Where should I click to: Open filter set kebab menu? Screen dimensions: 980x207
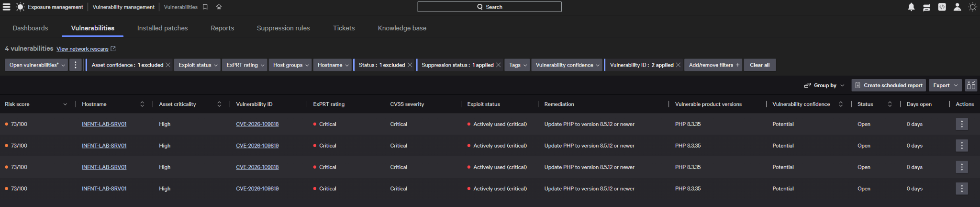(75, 65)
